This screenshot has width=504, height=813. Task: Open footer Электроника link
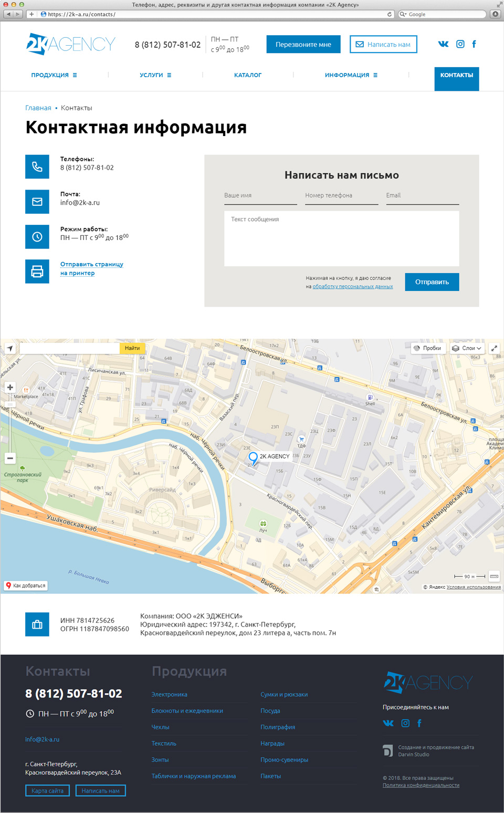pyautogui.click(x=170, y=694)
